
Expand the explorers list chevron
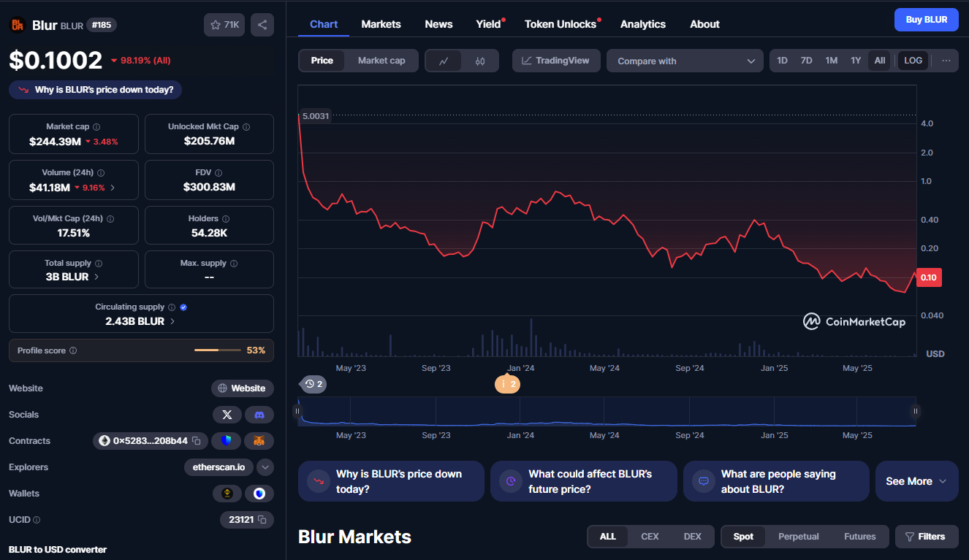(265, 467)
